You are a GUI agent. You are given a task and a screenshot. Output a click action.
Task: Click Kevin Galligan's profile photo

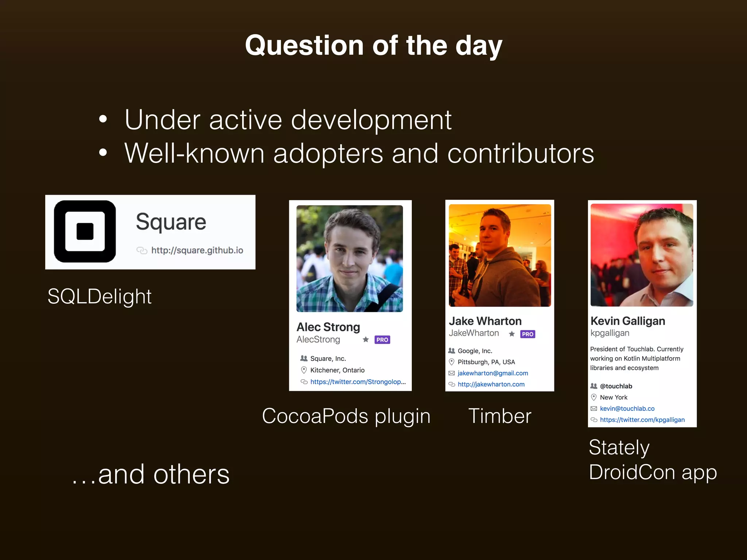pos(642,255)
